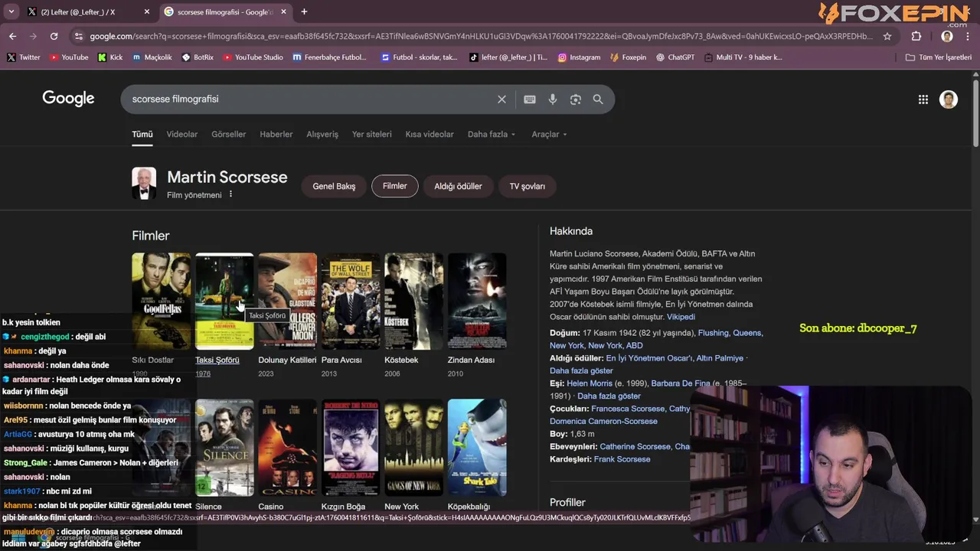Screen dimensions: 980x551
Task: Open the Frank Scorsese link
Action: [x=622, y=459]
